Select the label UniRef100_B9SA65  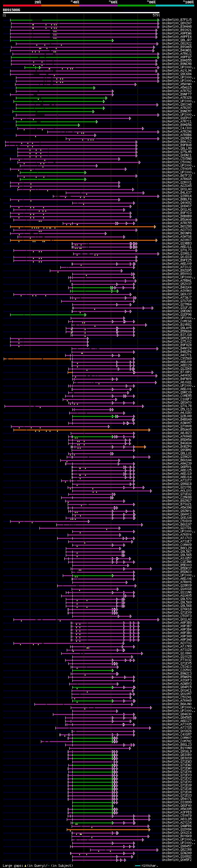point(177,47)
